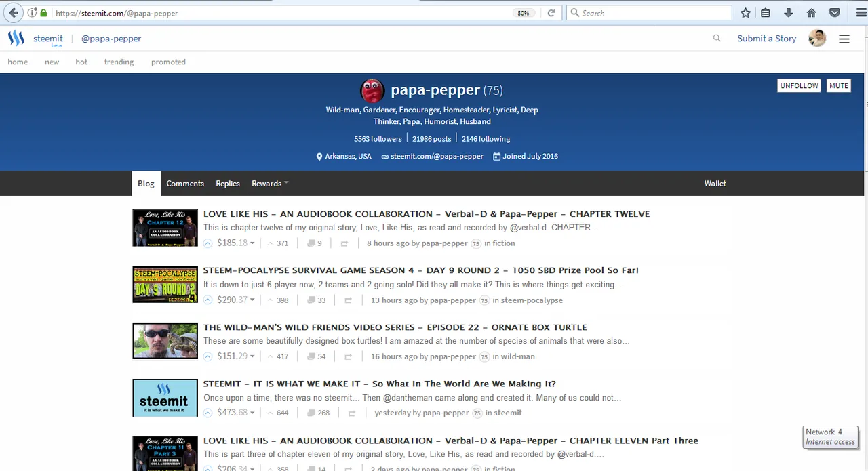Viewport: 868px width, 471px height.
Task: Click the green padlock security icon
Action: pyautogui.click(x=44, y=13)
